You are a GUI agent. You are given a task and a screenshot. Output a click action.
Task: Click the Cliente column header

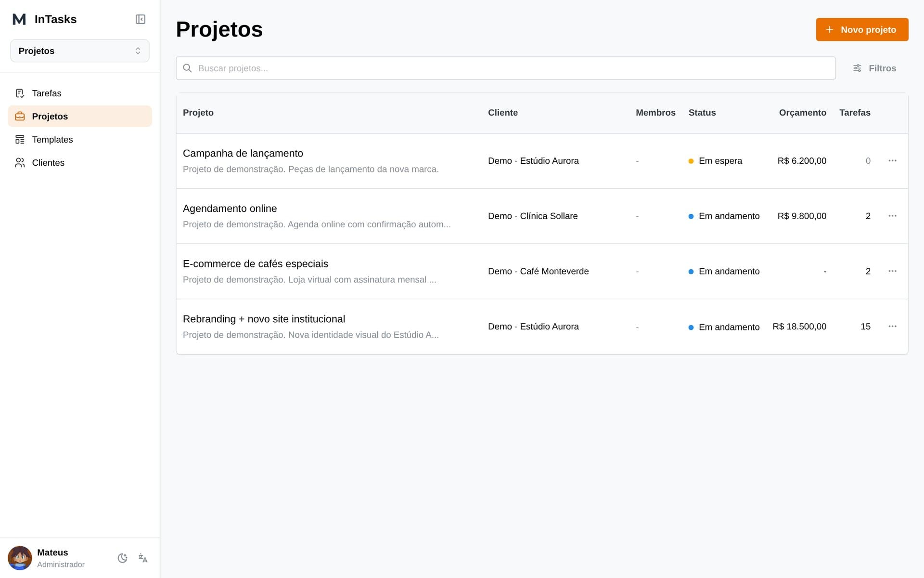point(502,113)
